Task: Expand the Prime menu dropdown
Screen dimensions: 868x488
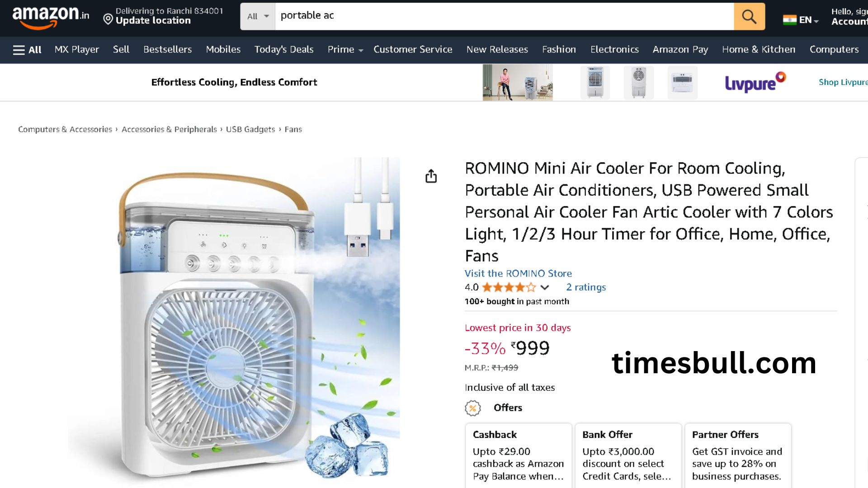Action: pos(345,50)
